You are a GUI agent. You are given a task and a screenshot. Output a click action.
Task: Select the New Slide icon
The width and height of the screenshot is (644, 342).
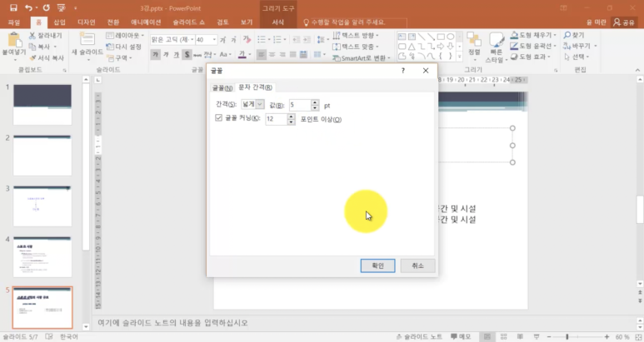(x=87, y=39)
